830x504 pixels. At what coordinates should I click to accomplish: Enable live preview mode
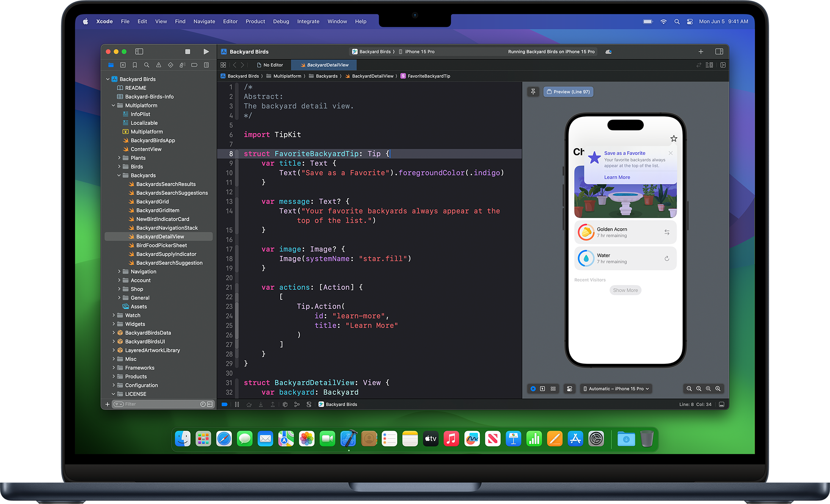tap(533, 389)
